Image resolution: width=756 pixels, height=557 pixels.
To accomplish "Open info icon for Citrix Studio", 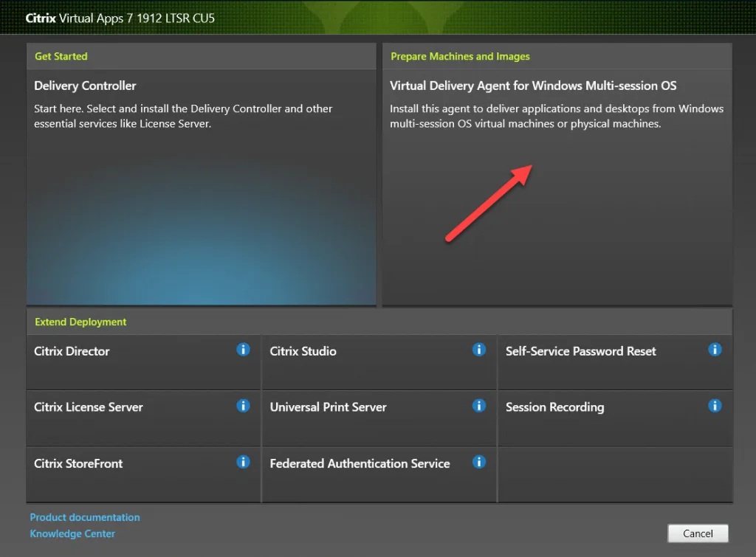I will (x=478, y=350).
